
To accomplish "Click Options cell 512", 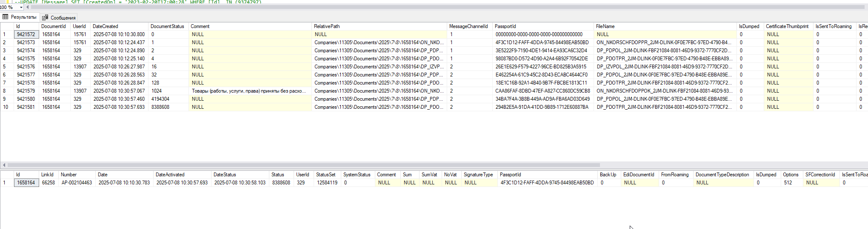I will click(x=792, y=183).
